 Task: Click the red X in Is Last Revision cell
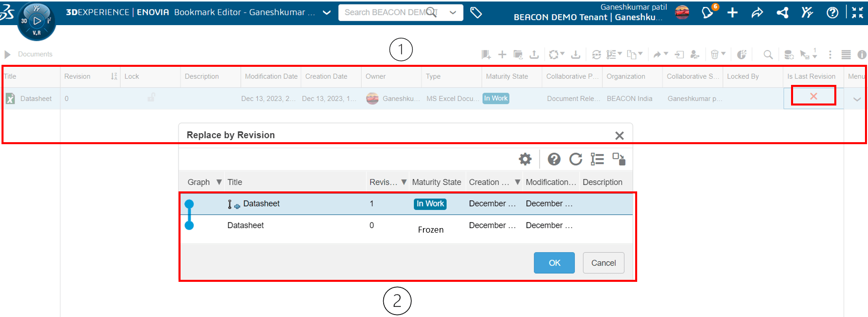[x=813, y=96]
